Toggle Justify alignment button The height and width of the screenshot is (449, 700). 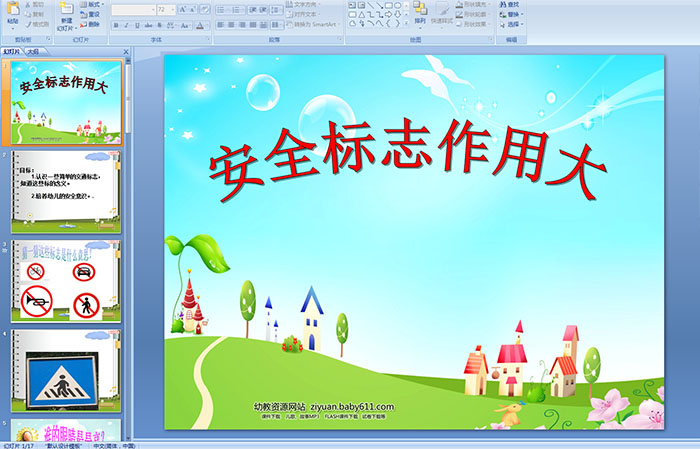coord(253,25)
